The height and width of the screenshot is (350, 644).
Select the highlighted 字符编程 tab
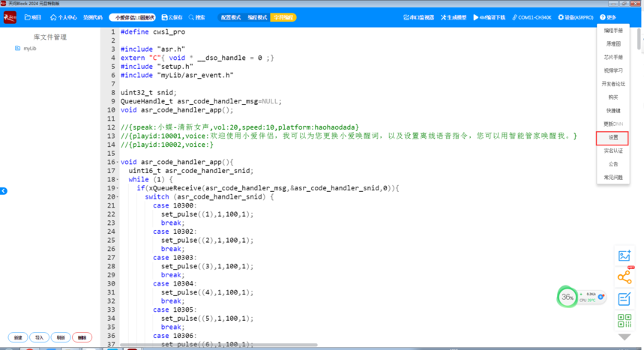[283, 18]
